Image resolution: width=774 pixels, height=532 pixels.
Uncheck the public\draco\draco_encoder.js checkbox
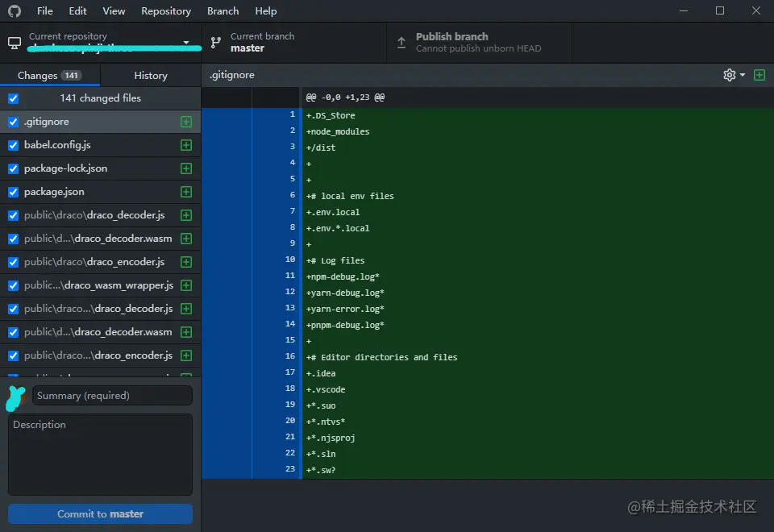[14, 262]
